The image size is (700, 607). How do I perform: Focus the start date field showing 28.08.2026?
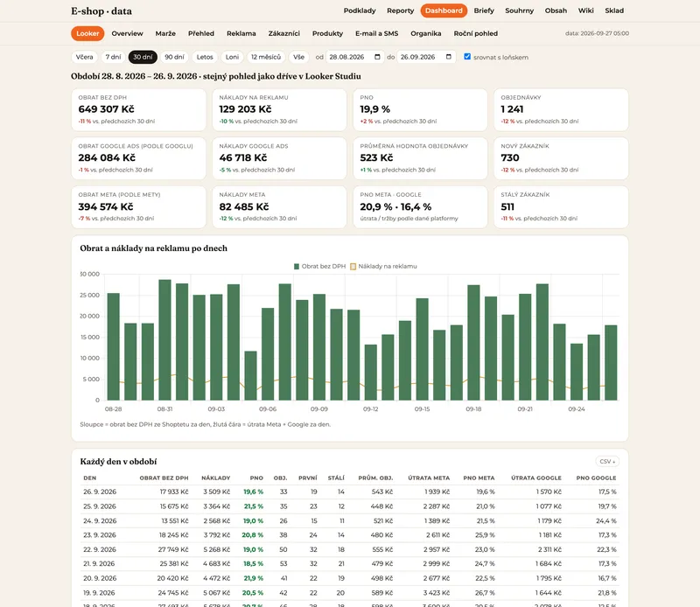(x=355, y=57)
